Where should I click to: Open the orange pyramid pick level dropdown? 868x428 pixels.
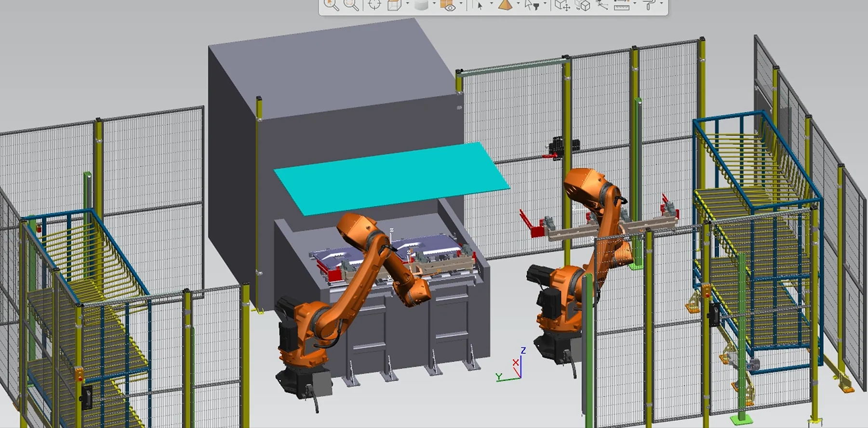[518, 3]
